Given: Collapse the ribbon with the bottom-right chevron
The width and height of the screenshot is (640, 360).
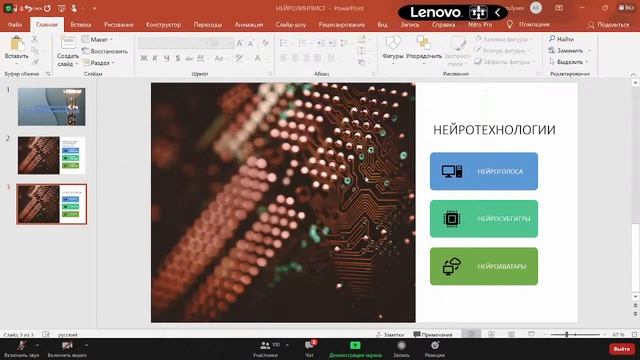Looking at the screenshot, I should pos(633,74).
